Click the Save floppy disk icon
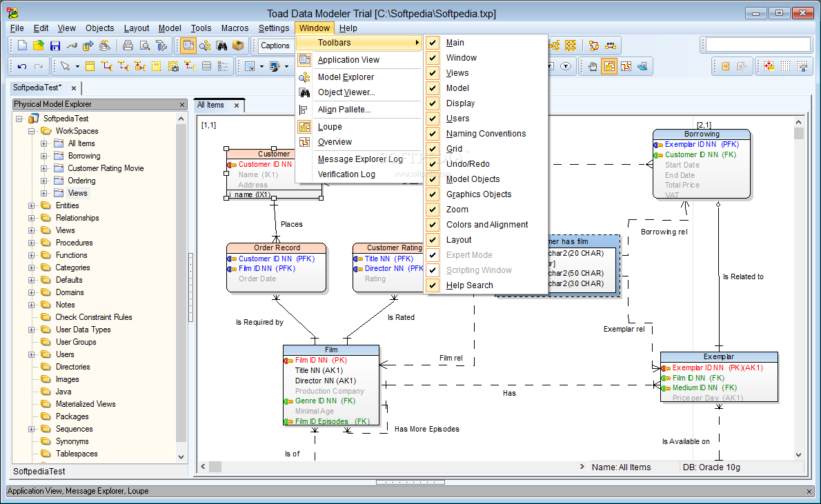821x504 pixels. pyautogui.click(x=55, y=46)
